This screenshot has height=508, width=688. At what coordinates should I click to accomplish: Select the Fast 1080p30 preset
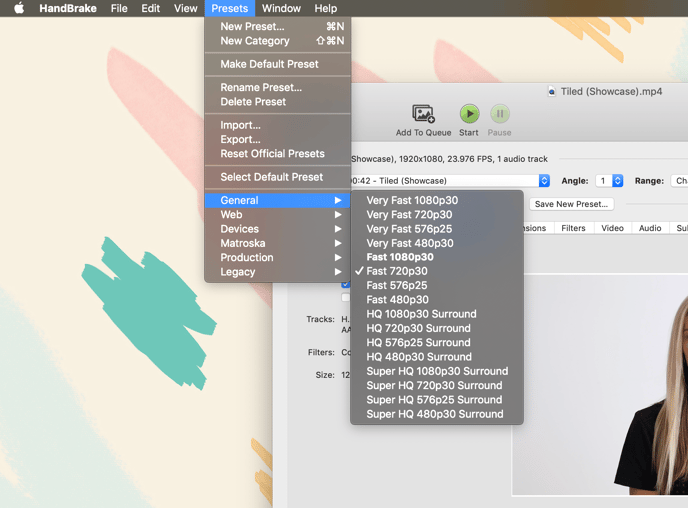[x=437, y=257]
